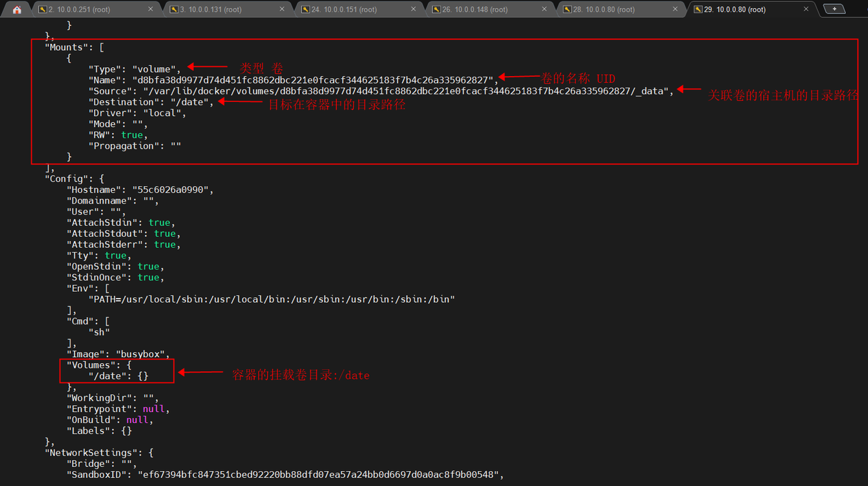Click the "Mounts" key in terminal output
The width and height of the screenshot is (868, 486).
coord(66,48)
